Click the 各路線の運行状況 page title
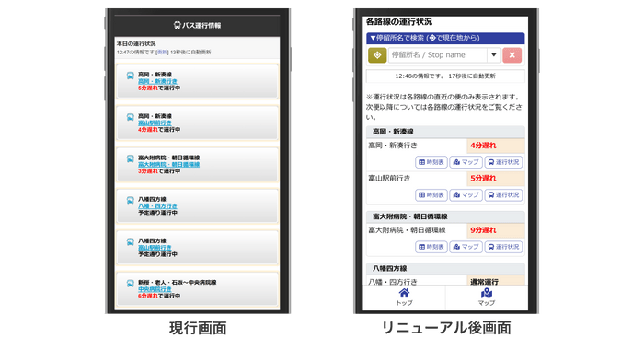Screen dimensions: 644x339 [398, 22]
